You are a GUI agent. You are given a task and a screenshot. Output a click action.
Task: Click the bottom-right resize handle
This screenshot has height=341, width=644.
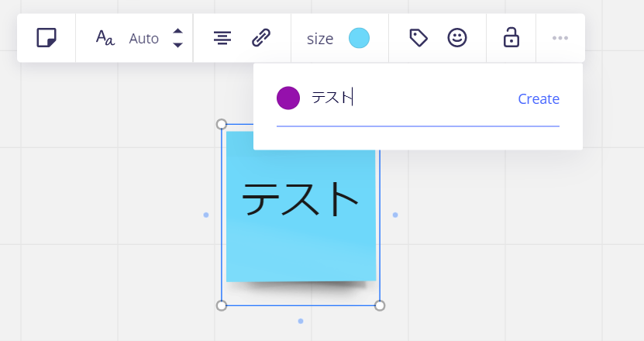(x=380, y=305)
